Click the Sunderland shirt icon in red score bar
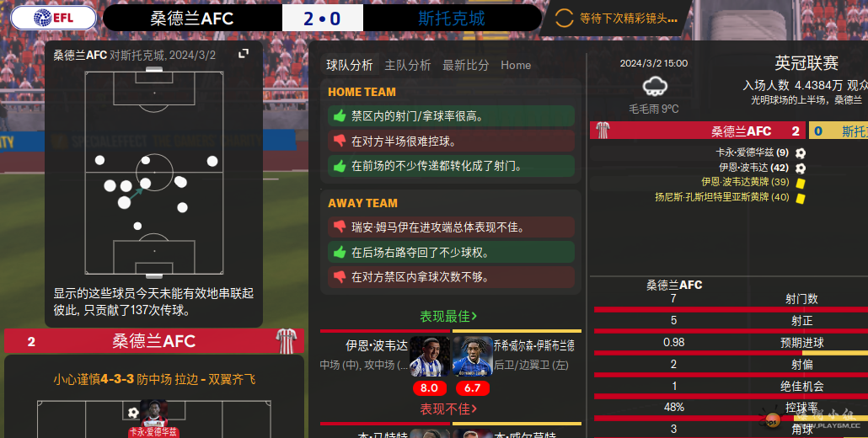This screenshot has height=438, width=868. 603,131
